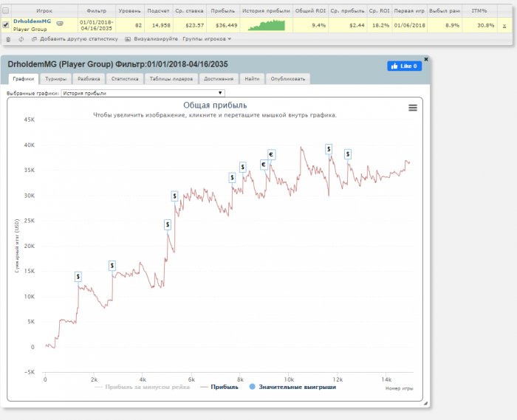
Task: Delete selected players with trash icon
Action: 8,39
